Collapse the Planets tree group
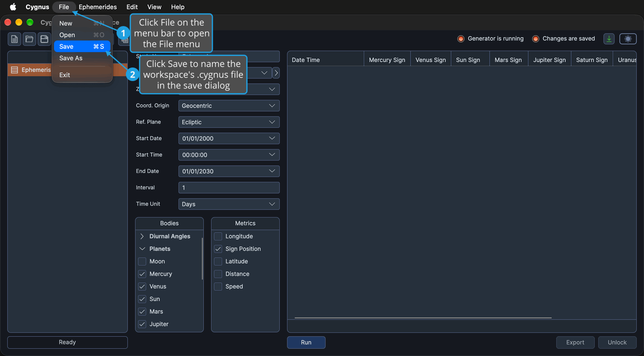This screenshot has height=356, width=644. (142, 249)
